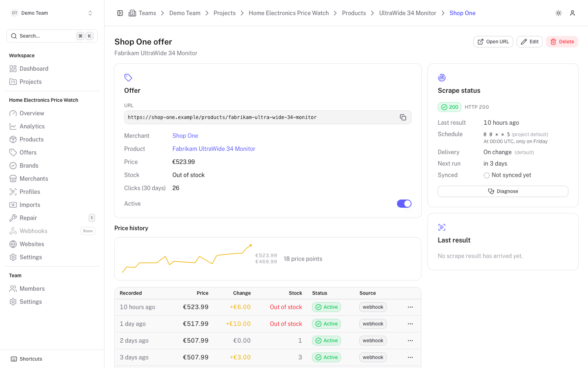Click the price history sparkline chart
This screenshot has height=368, width=588.
(187, 259)
